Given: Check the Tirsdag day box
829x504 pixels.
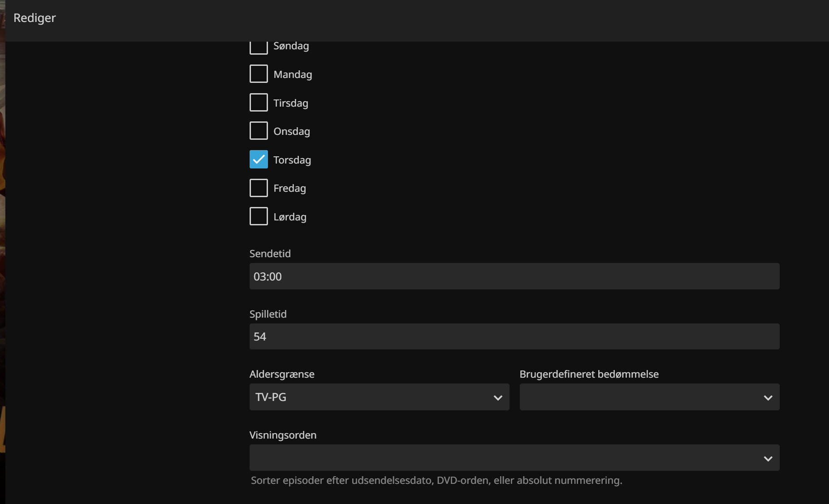Looking at the screenshot, I should pyautogui.click(x=259, y=103).
